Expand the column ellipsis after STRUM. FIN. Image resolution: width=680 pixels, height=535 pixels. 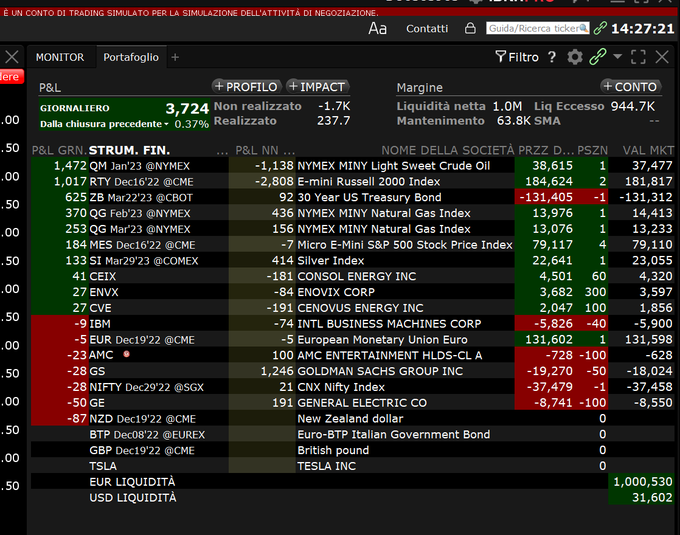pos(222,151)
